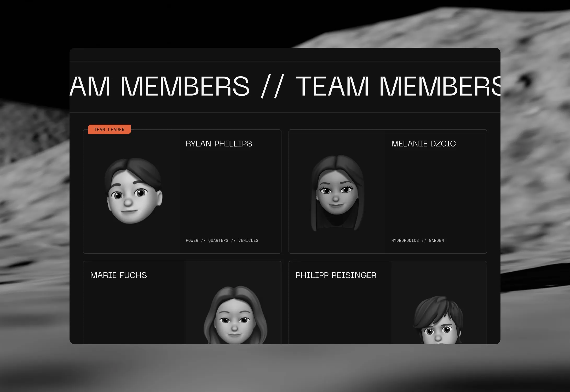
Task: Open the RYLAN PHILLIPS name link
Action: 219,144
